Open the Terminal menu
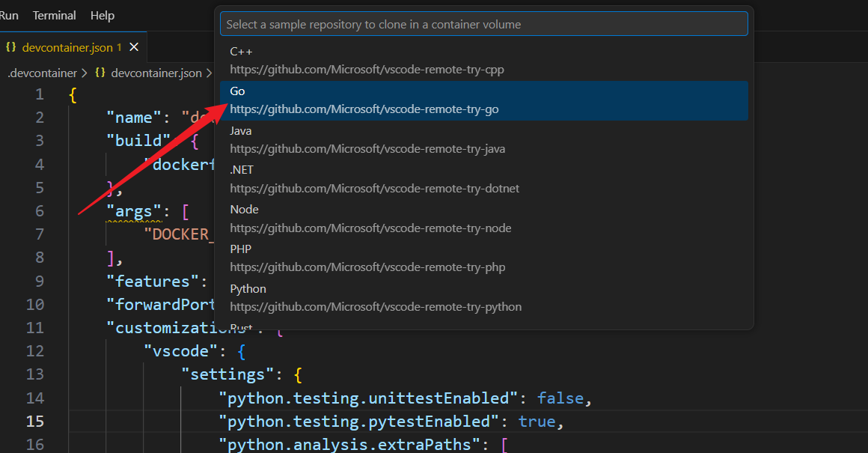 point(54,16)
